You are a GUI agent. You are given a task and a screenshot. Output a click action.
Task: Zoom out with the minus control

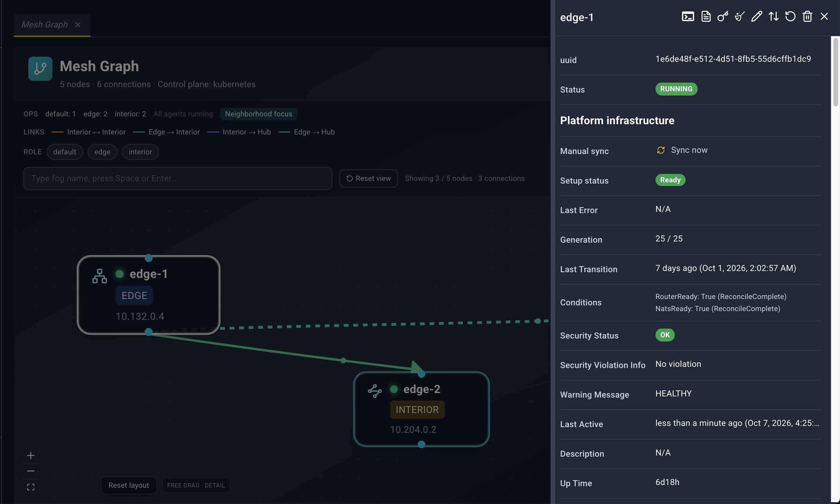(30, 471)
